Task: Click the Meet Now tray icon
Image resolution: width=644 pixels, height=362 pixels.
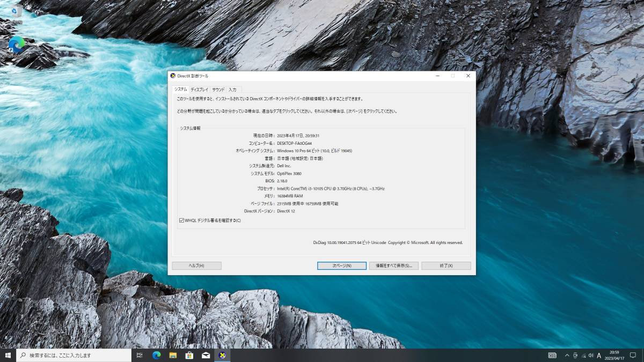Action: click(x=575, y=355)
